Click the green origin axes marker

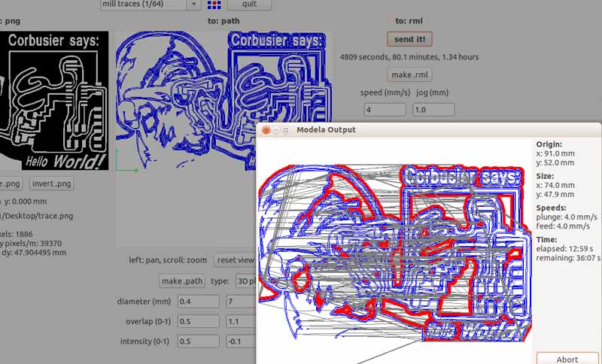tap(126, 161)
